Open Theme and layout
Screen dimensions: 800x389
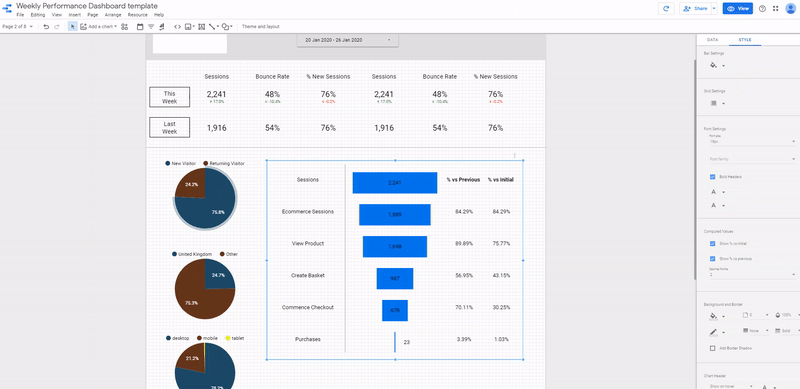pos(260,27)
